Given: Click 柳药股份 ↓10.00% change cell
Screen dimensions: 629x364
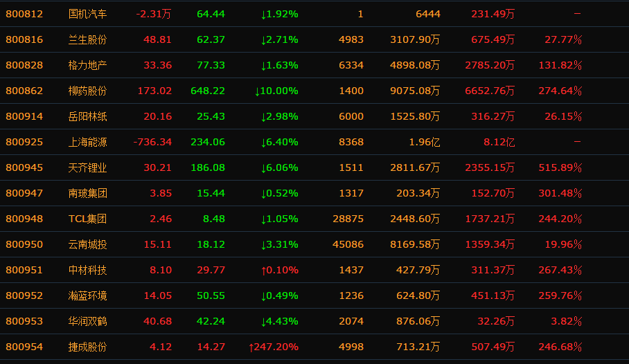Looking at the screenshot, I should pos(276,91).
